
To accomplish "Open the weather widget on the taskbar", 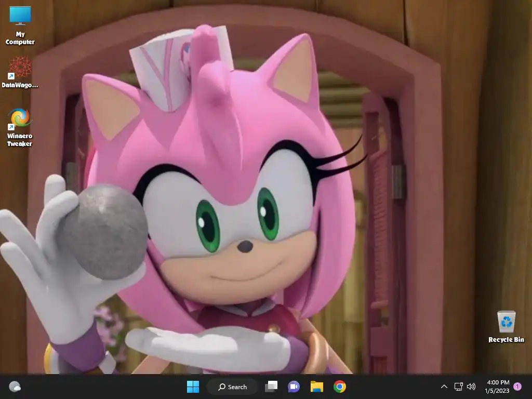I will (x=15, y=387).
